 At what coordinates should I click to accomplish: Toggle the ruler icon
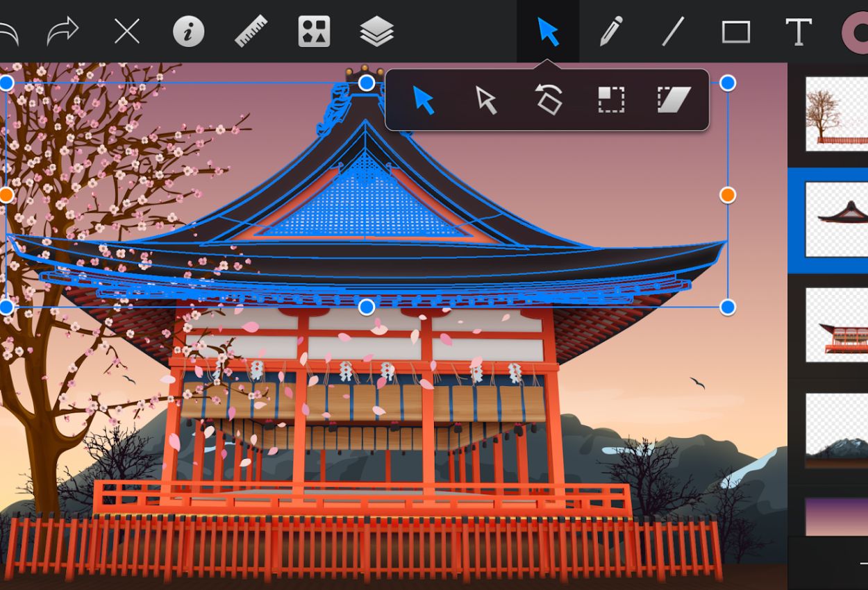(x=251, y=32)
